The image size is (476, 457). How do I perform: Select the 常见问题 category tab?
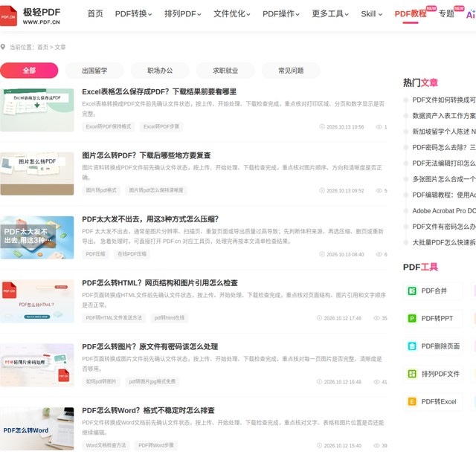point(291,71)
